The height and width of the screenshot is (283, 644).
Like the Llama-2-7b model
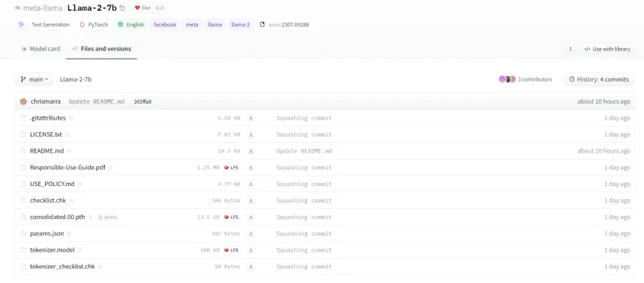click(x=143, y=8)
